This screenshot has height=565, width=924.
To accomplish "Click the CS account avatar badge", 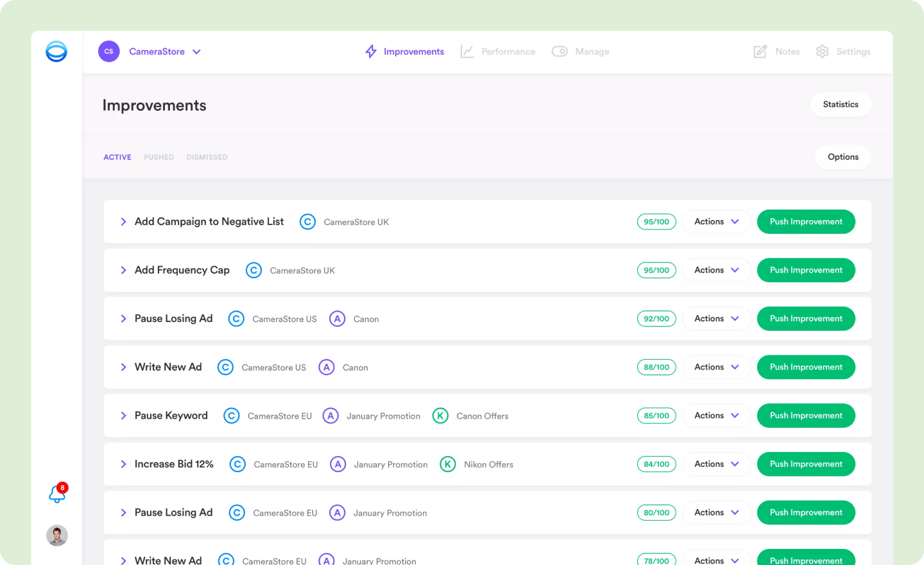I will (x=109, y=51).
